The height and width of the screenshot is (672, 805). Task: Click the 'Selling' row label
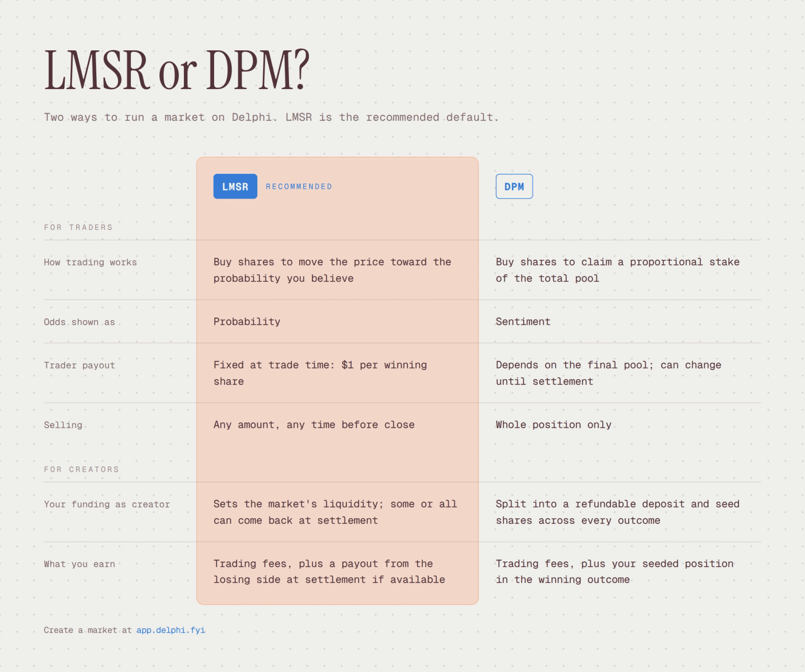click(63, 425)
